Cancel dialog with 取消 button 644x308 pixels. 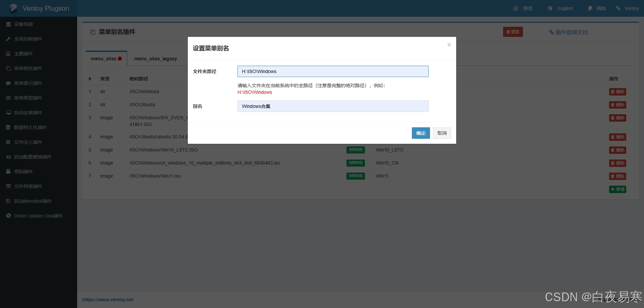(442, 133)
